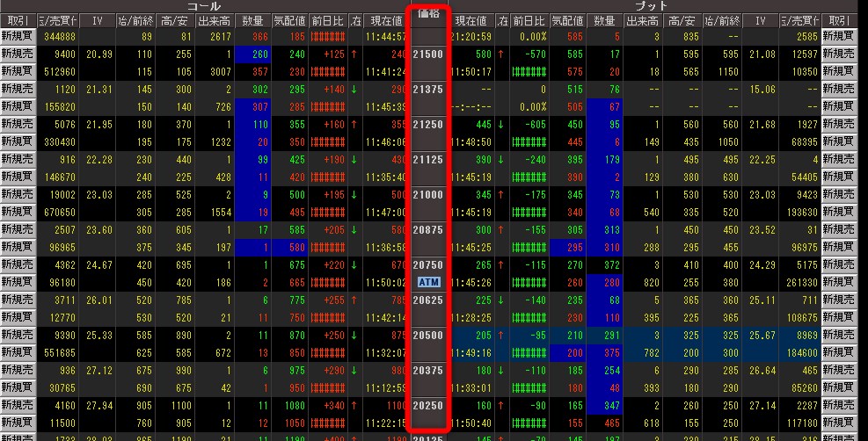Click the put-side 現在値 column header

pyautogui.click(x=471, y=21)
